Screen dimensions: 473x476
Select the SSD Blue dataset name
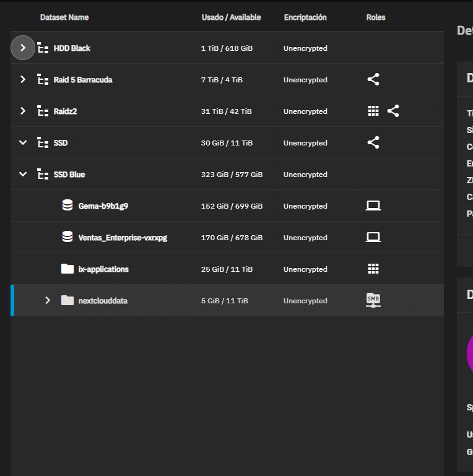click(69, 175)
